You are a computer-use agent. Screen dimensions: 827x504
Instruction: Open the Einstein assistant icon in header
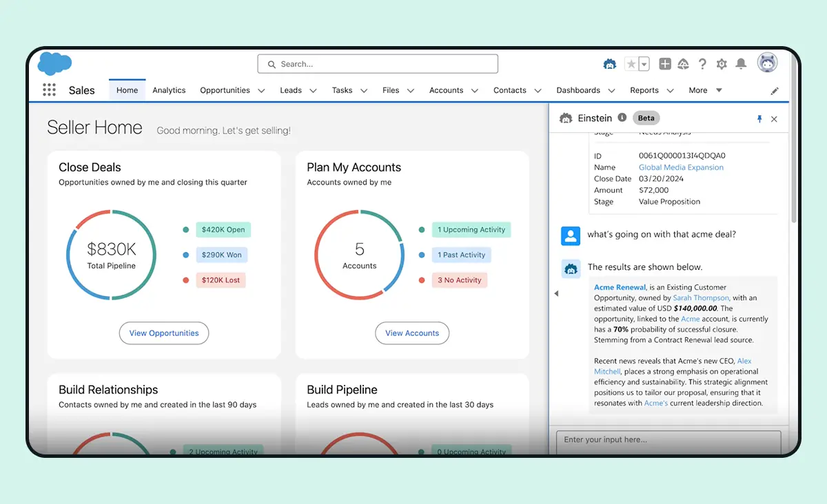point(610,64)
